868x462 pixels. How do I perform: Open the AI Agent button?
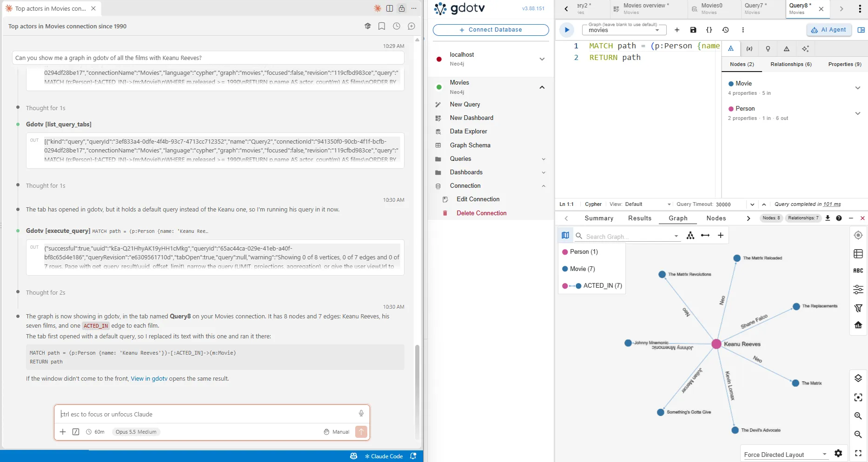point(828,30)
